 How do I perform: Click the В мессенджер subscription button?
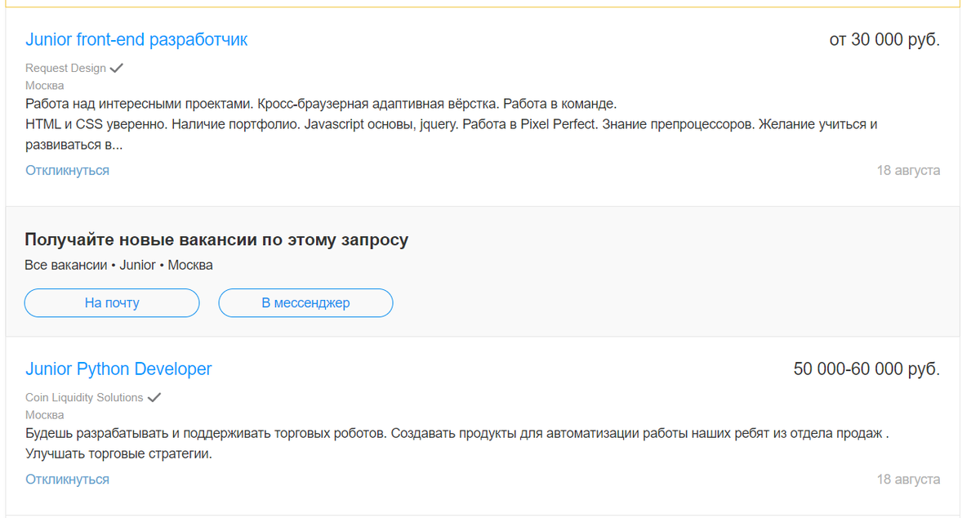(x=305, y=302)
